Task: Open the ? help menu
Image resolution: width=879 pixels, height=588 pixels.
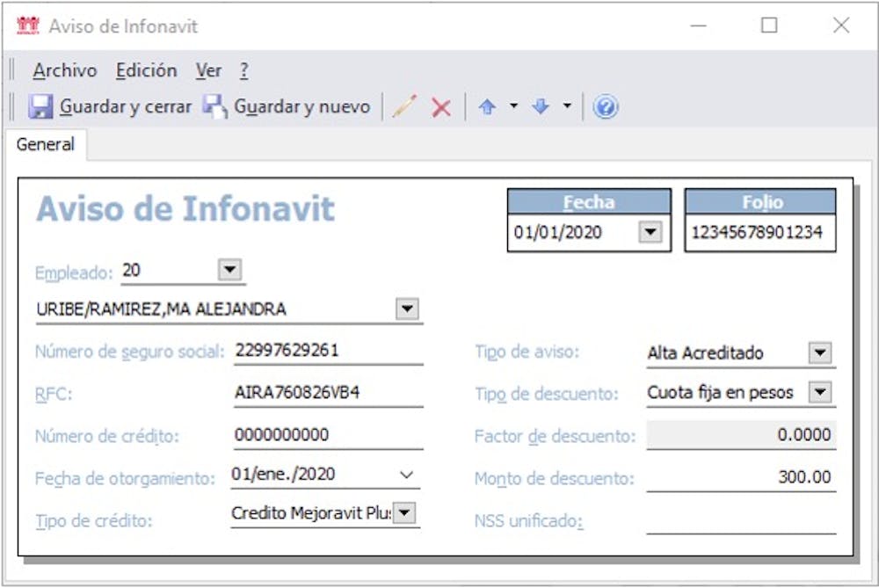Action: (243, 70)
